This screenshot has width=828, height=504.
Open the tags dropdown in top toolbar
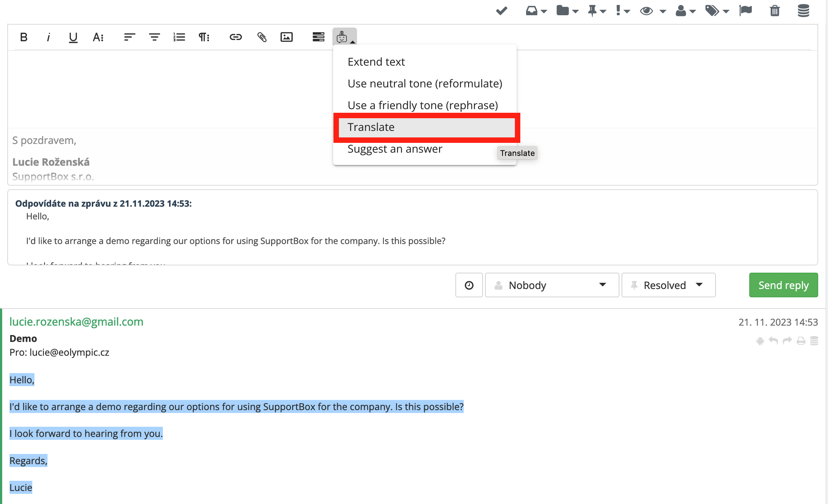click(717, 11)
